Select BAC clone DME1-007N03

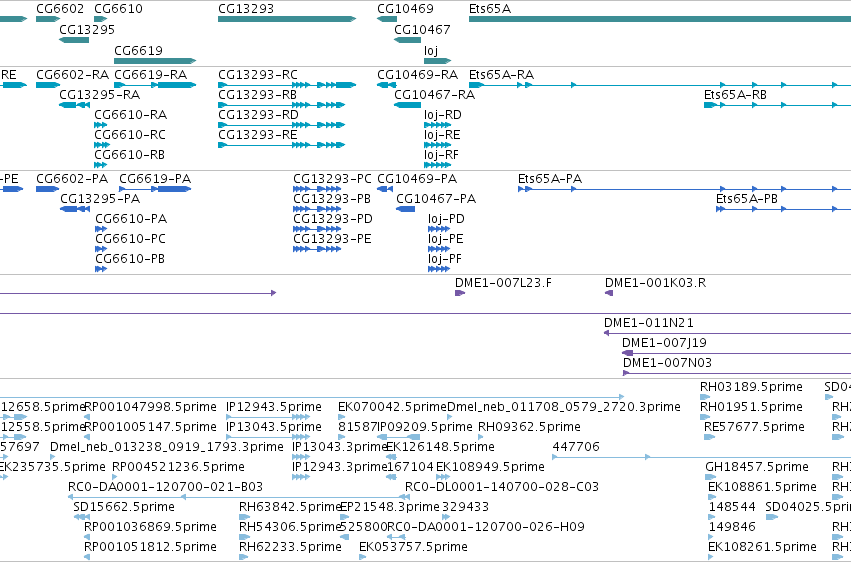(737, 373)
